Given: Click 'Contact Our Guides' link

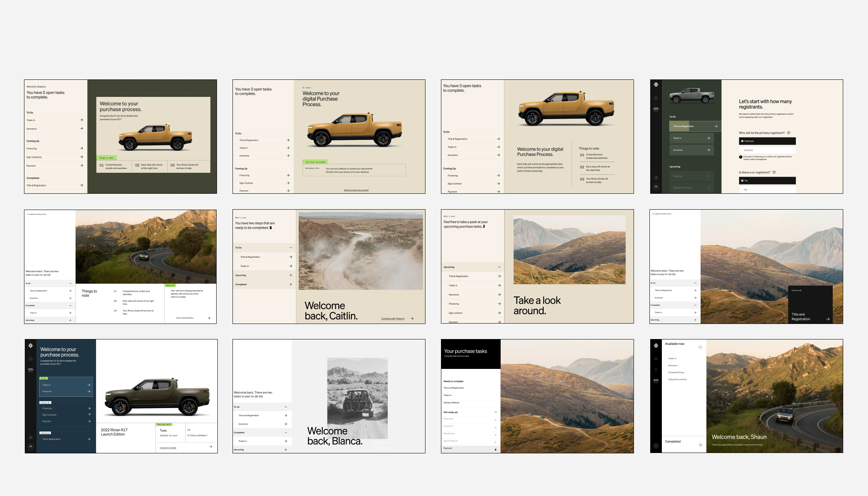Looking at the screenshot, I should (168, 448).
